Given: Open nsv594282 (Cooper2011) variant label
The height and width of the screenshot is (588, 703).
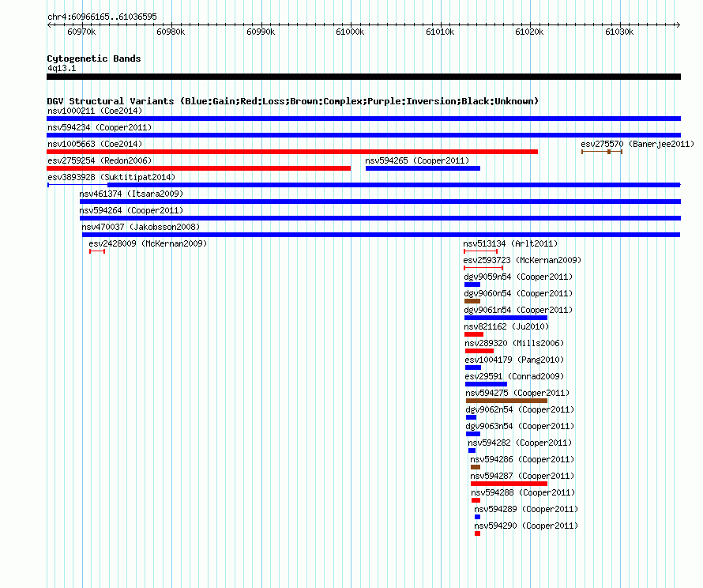Looking at the screenshot, I should [520, 443].
